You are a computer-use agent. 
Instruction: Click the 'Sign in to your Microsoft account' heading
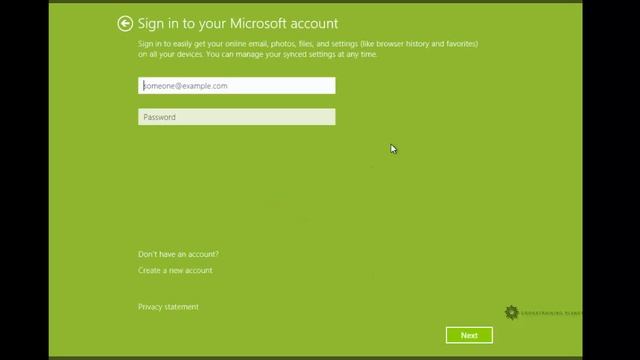point(238,24)
